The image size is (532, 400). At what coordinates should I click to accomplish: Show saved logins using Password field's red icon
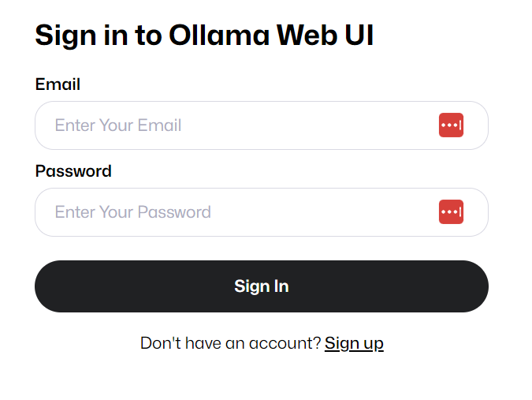click(451, 212)
